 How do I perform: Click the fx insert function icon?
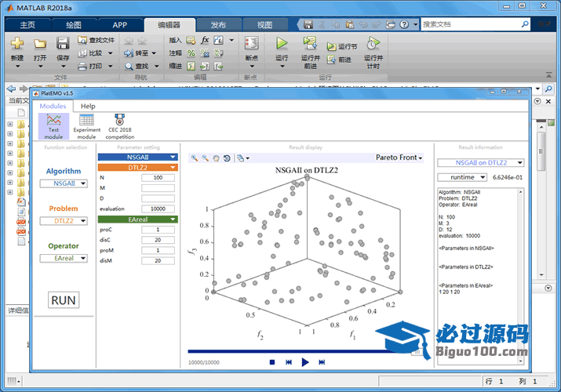(x=205, y=40)
